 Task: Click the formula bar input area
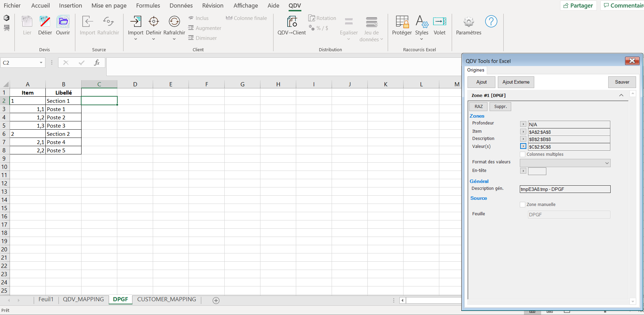pos(284,67)
